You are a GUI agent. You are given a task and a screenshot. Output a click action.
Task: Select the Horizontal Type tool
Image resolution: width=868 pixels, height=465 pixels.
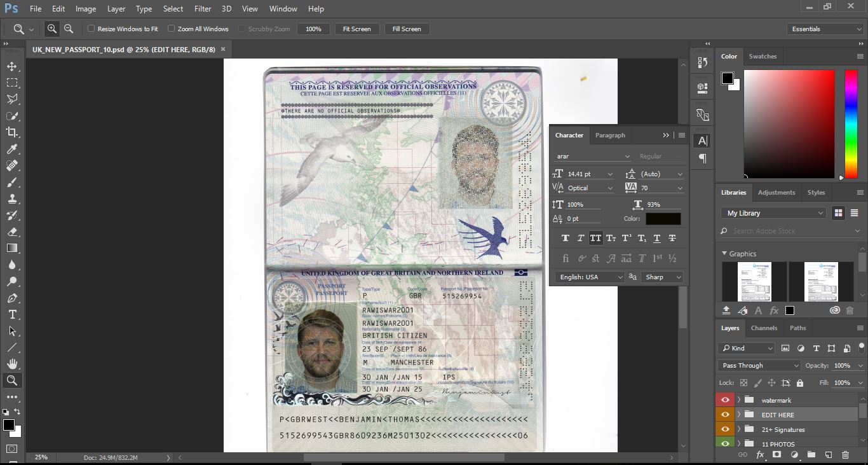click(12, 314)
